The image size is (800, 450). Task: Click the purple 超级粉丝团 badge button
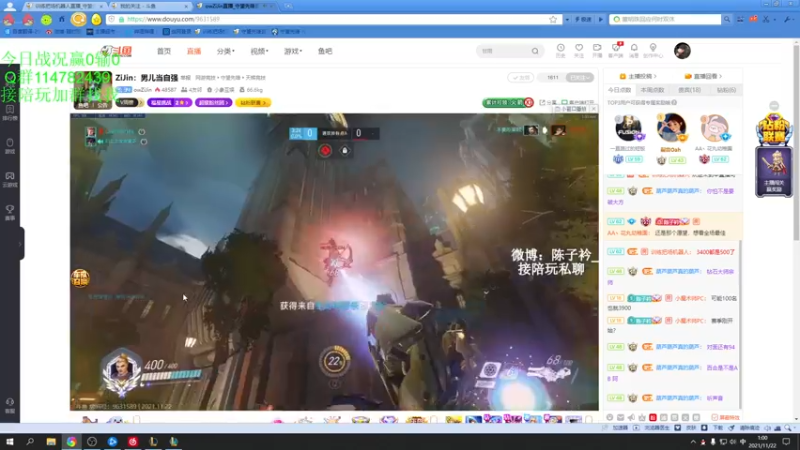pyautogui.click(x=213, y=103)
